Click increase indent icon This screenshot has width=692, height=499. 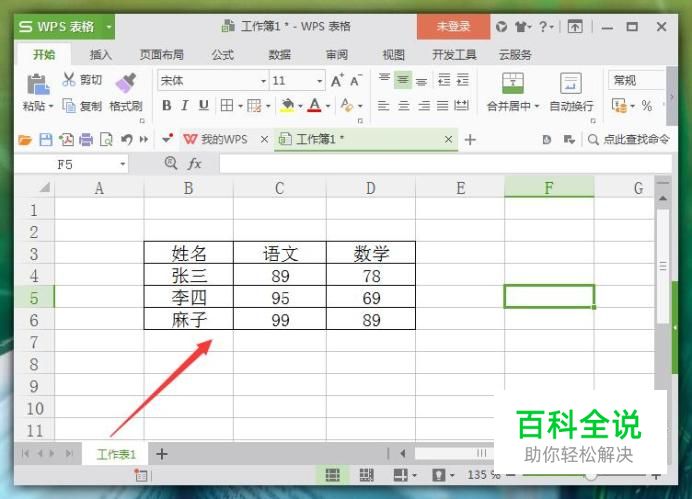pyautogui.click(x=462, y=80)
